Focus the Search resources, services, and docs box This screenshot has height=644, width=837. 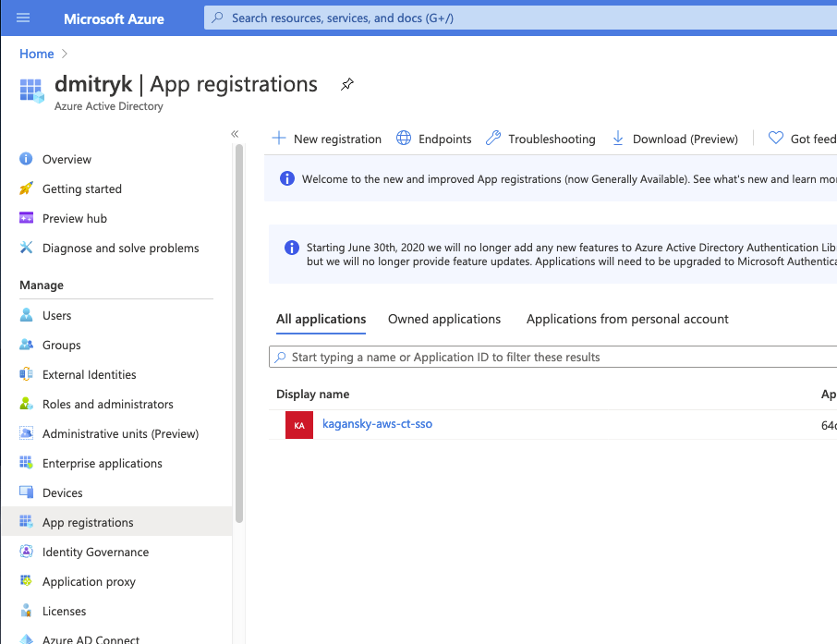pyautogui.click(x=520, y=18)
